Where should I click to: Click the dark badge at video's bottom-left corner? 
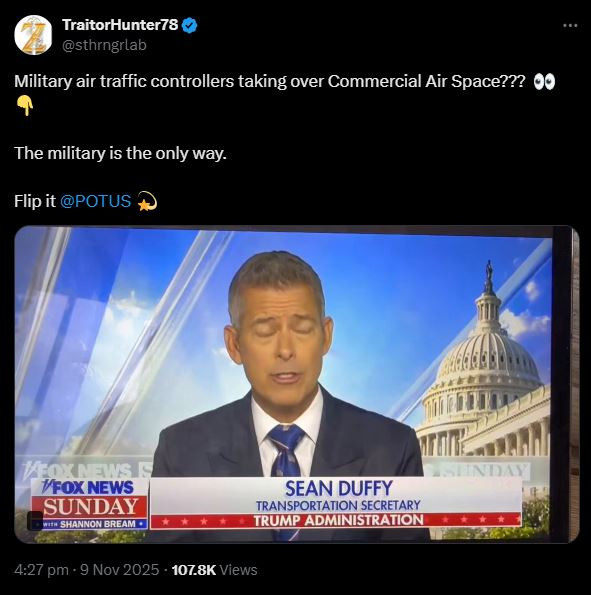(35, 520)
